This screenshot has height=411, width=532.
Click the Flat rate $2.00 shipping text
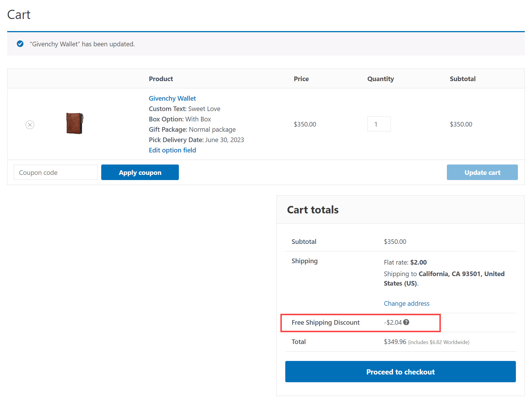coord(405,262)
